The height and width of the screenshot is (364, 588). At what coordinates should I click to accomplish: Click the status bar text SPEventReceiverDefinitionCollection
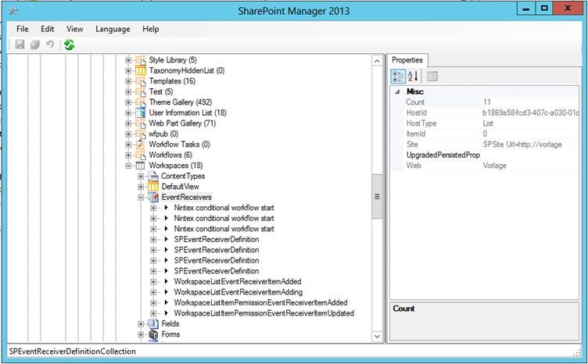[73, 352]
